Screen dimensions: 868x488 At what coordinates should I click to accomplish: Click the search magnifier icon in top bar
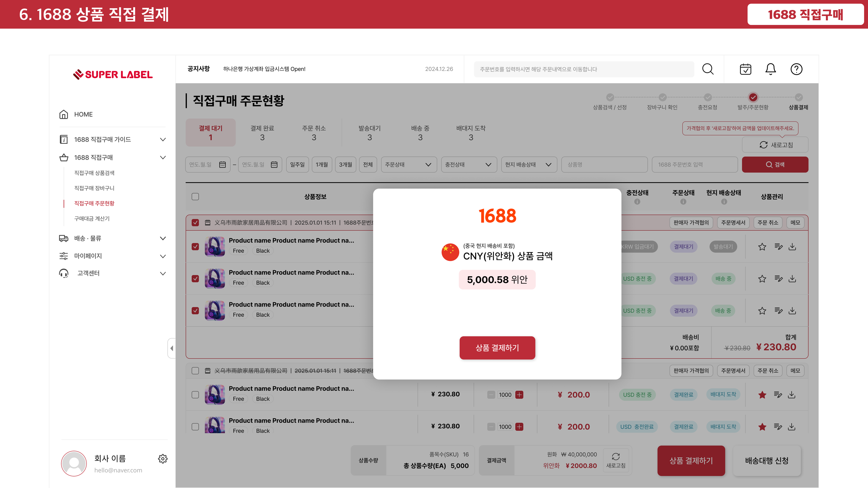coord(708,69)
